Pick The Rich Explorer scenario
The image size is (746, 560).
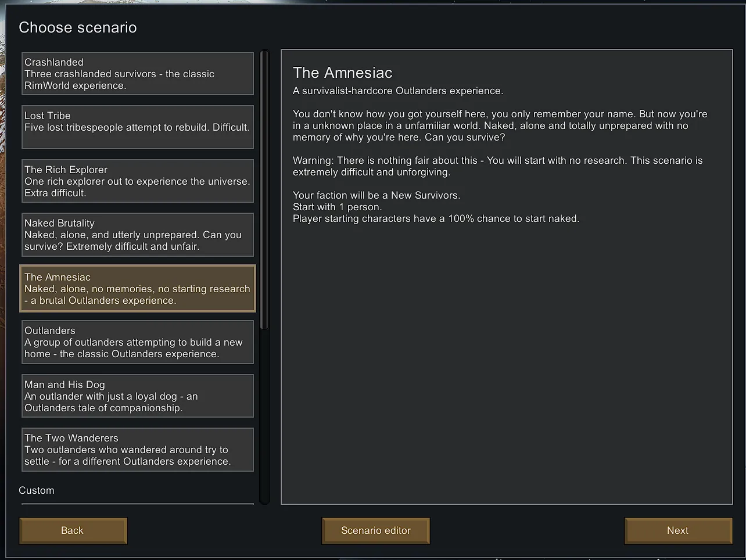click(x=138, y=181)
